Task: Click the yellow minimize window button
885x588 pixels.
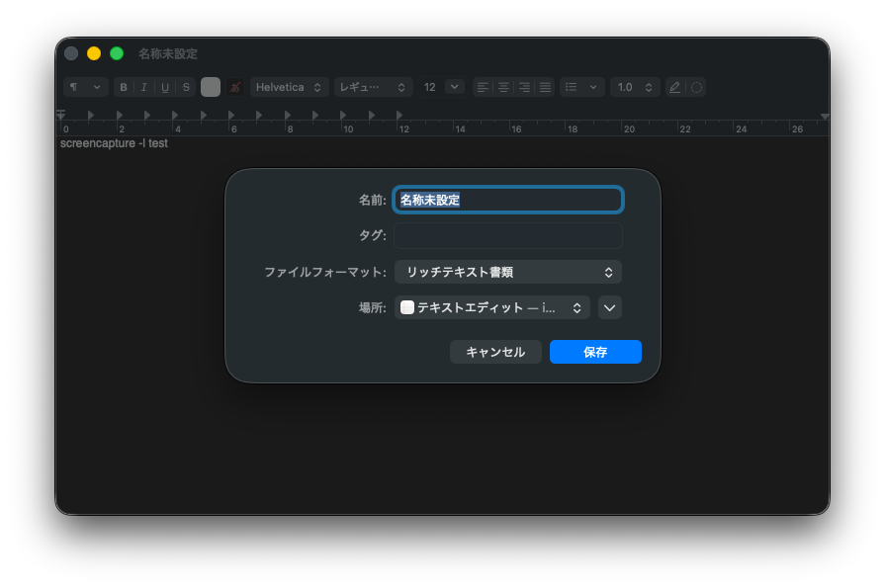Action: 94,53
